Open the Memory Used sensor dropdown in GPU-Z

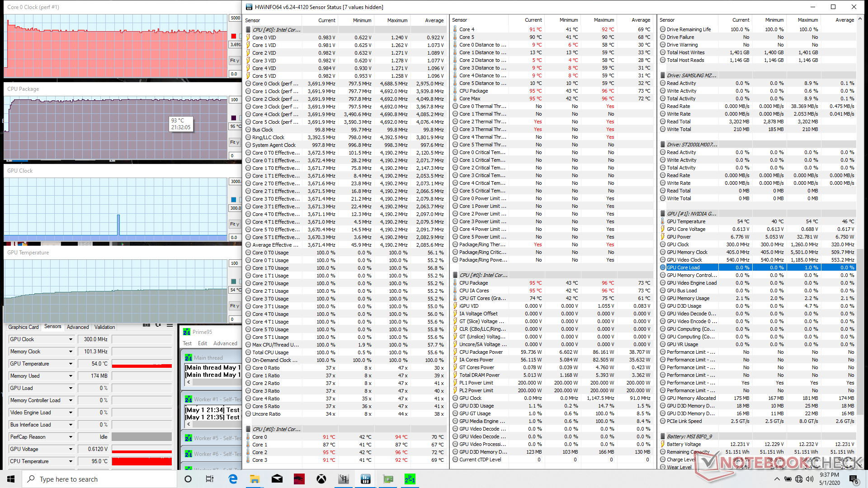[x=71, y=376]
